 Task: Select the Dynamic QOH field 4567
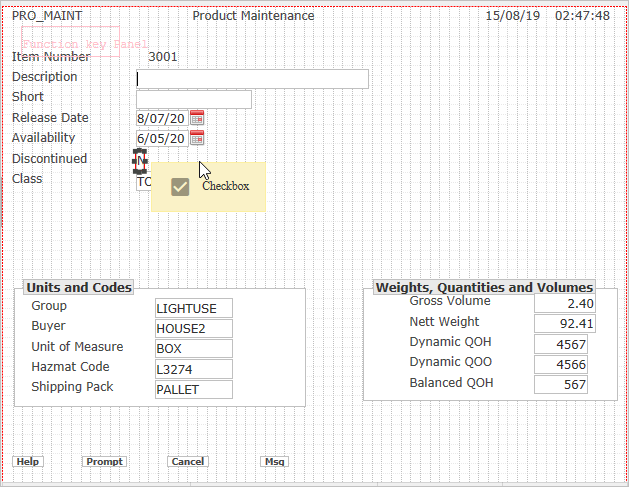coord(561,344)
